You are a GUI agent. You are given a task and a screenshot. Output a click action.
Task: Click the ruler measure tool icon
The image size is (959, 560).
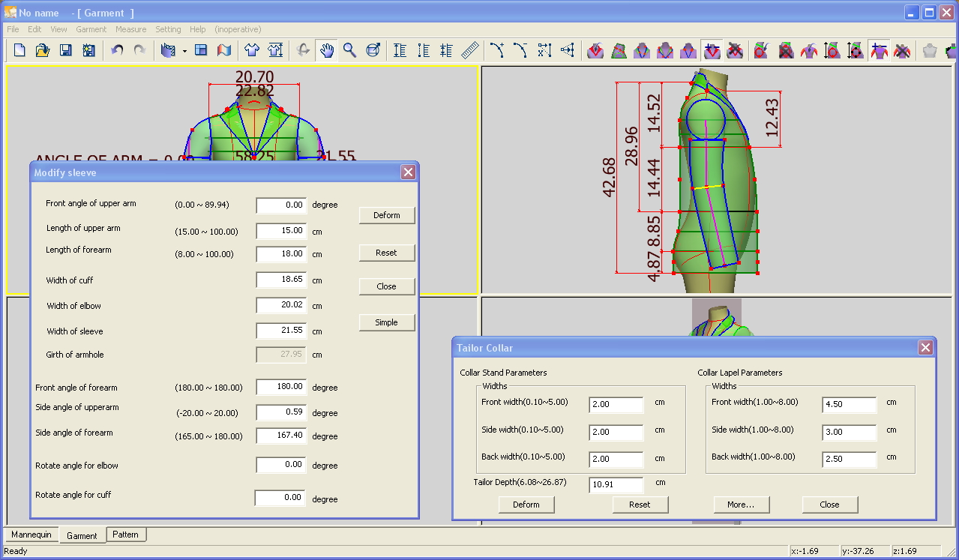[x=470, y=50]
